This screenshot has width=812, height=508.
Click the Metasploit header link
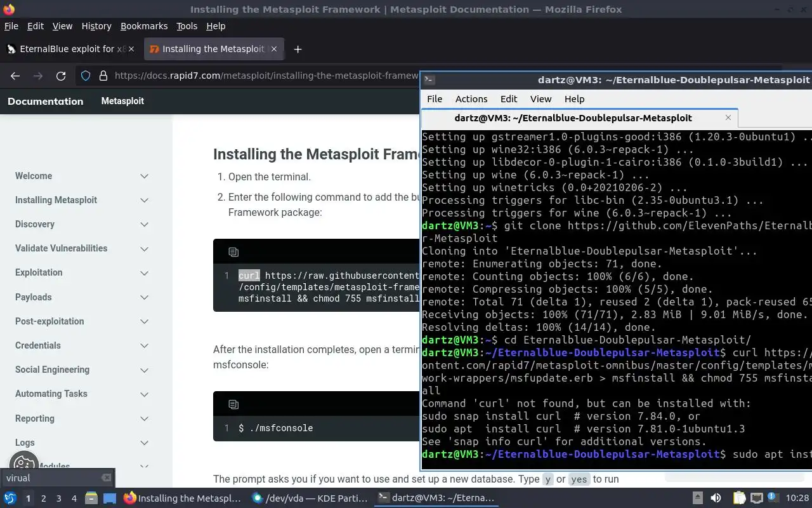coord(122,101)
